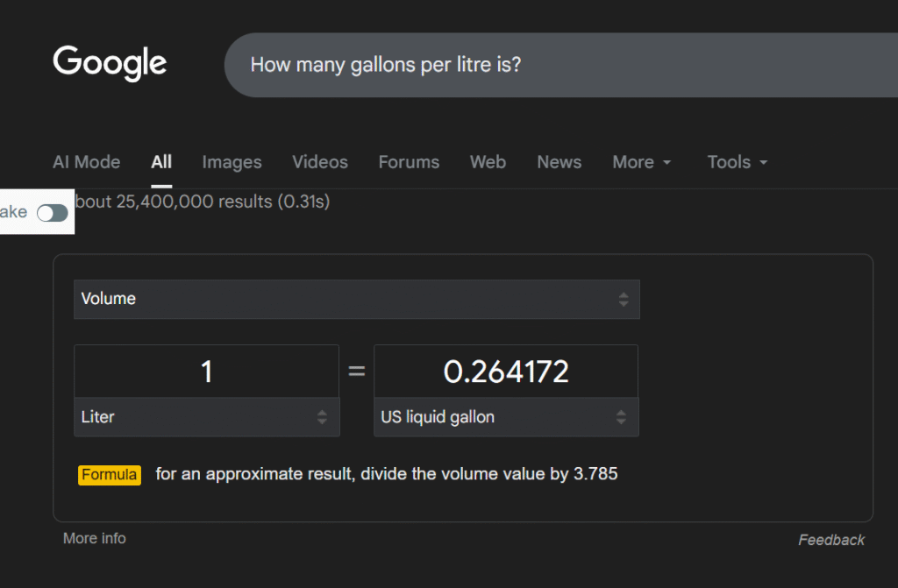Toggle the switch at the left edge

click(x=52, y=213)
